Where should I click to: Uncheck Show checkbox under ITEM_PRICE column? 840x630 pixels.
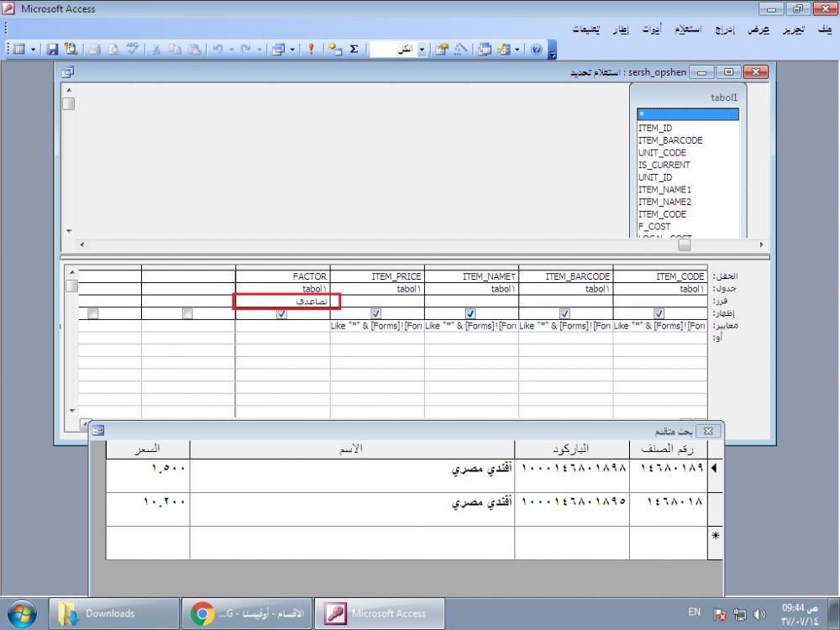376,313
